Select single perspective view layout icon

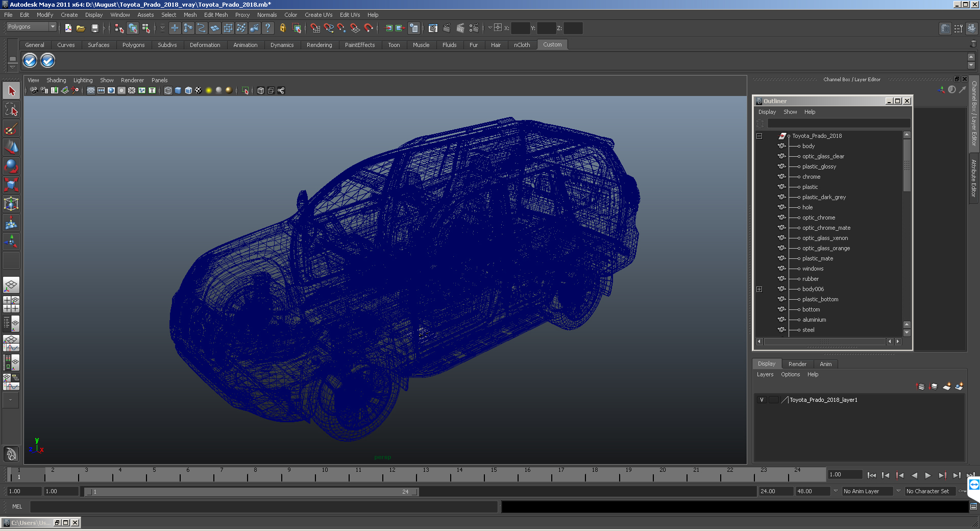pyautogui.click(x=11, y=284)
